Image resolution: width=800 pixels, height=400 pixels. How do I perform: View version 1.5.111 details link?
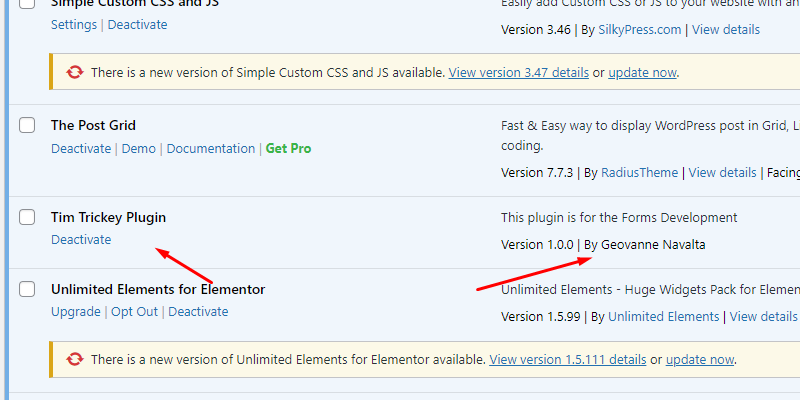tap(568, 359)
